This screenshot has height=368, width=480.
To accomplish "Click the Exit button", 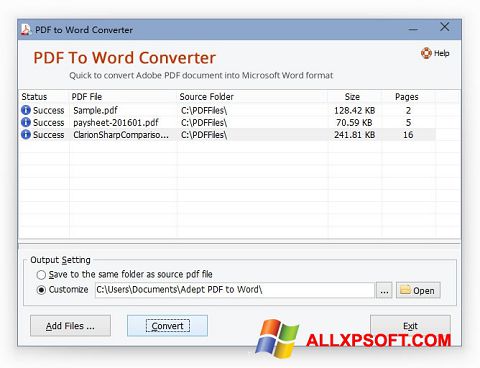I will click(410, 326).
